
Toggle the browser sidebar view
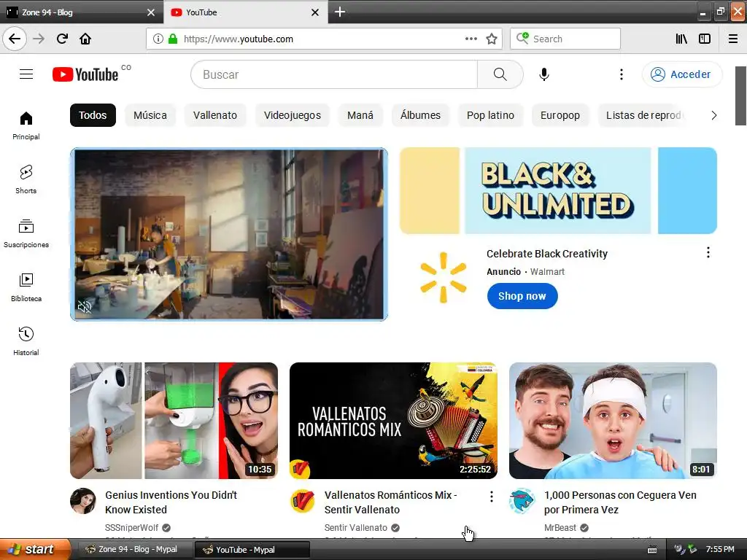(x=705, y=39)
